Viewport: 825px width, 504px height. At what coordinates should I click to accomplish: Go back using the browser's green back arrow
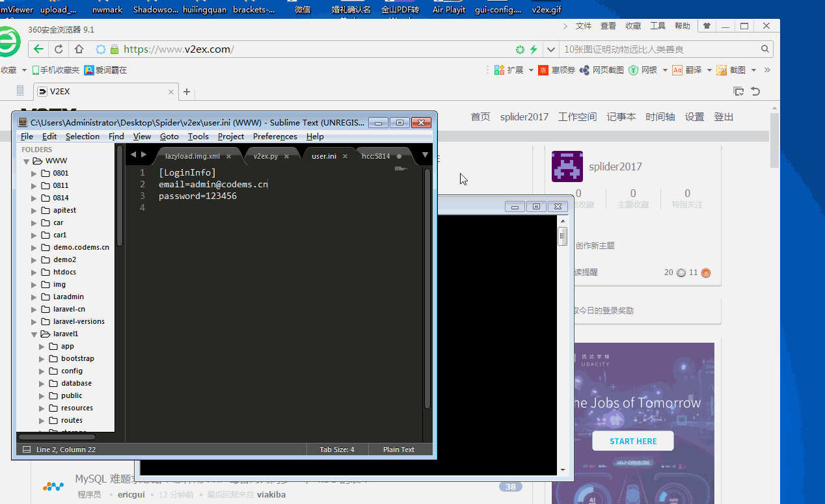pyautogui.click(x=38, y=49)
